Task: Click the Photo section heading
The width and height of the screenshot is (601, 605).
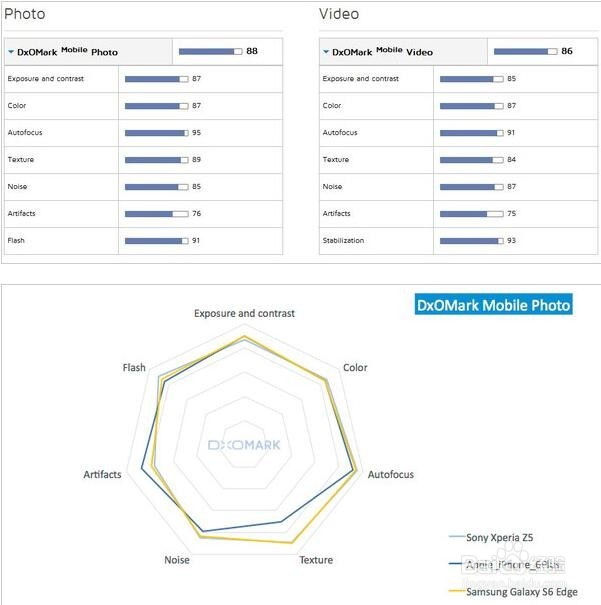Action: pyautogui.click(x=25, y=15)
